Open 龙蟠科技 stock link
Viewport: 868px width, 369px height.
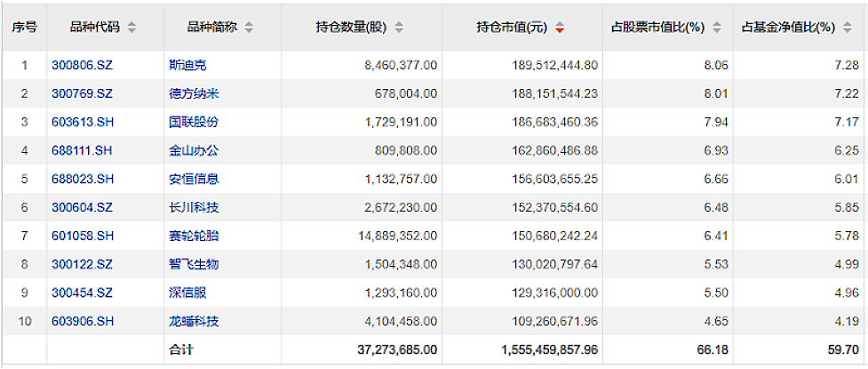(194, 321)
